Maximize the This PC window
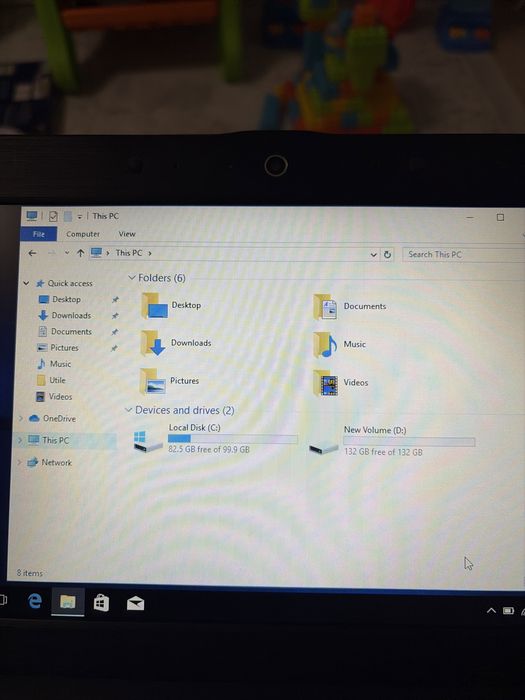The height and width of the screenshot is (700, 525). pos(500,217)
